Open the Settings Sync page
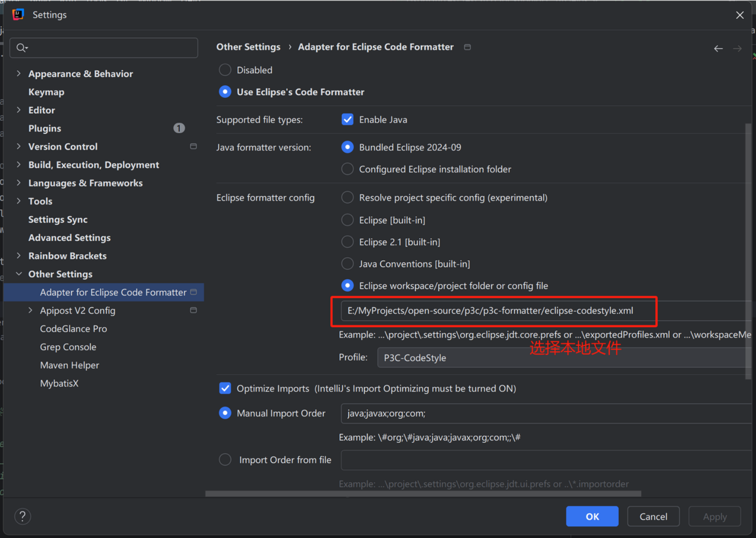 click(58, 219)
